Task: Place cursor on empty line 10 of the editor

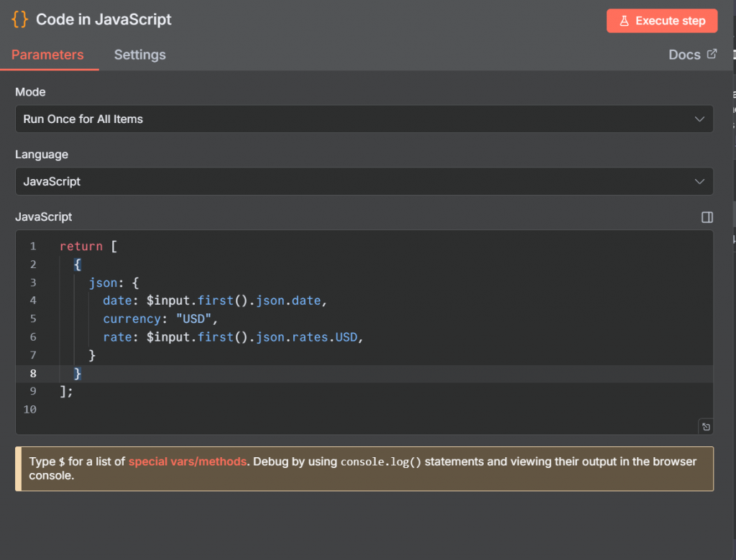Action: pyautogui.click(x=216, y=410)
